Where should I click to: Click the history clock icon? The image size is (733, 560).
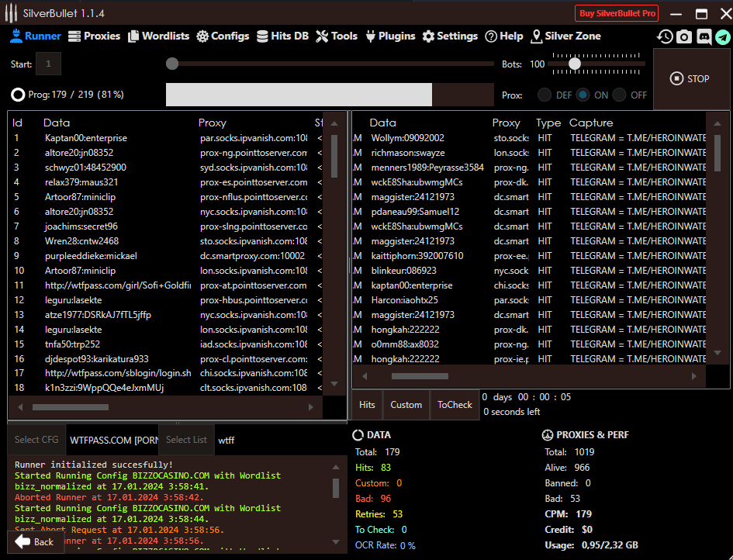point(665,36)
